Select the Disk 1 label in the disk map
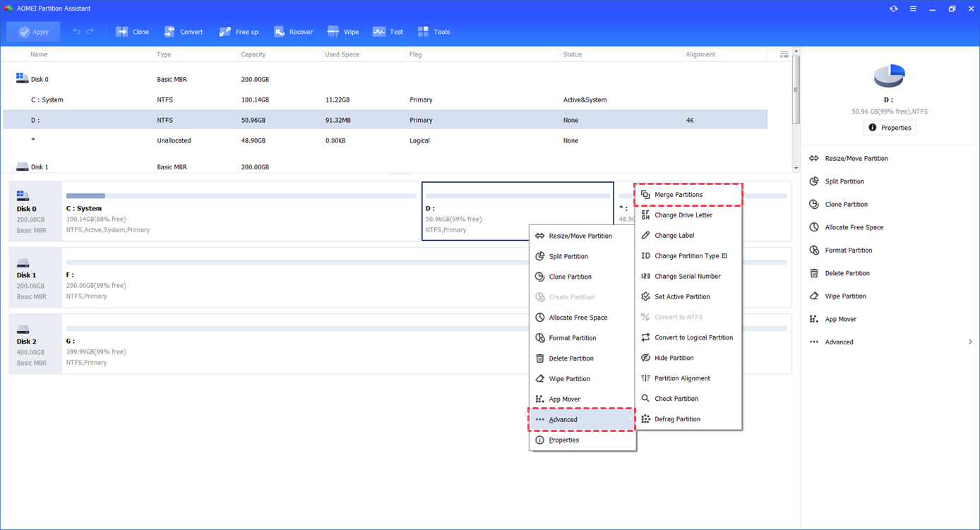 coord(35,277)
